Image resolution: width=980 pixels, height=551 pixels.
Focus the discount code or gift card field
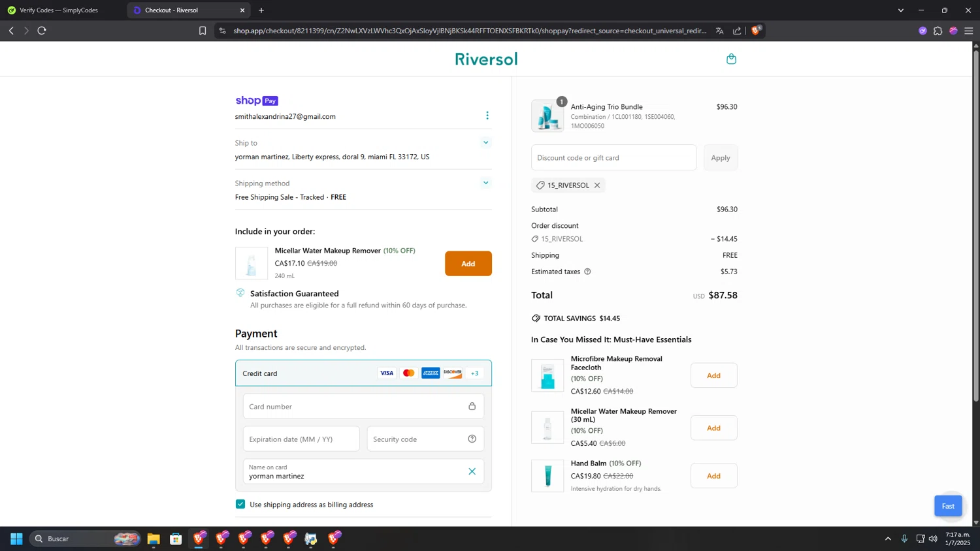point(613,158)
